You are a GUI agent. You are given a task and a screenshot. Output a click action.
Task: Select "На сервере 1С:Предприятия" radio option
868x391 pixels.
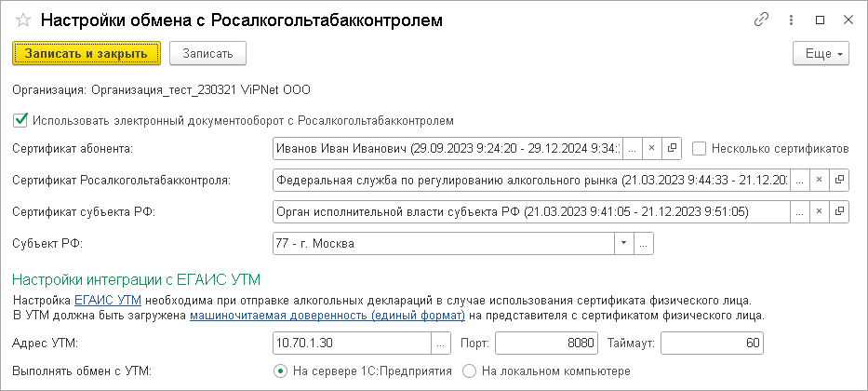pyautogui.click(x=280, y=371)
